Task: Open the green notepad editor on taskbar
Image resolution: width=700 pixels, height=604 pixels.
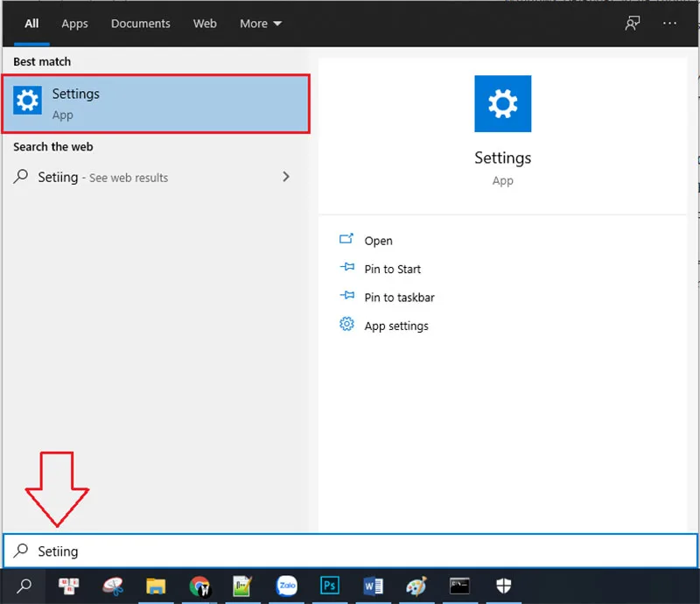Action: coord(242,586)
